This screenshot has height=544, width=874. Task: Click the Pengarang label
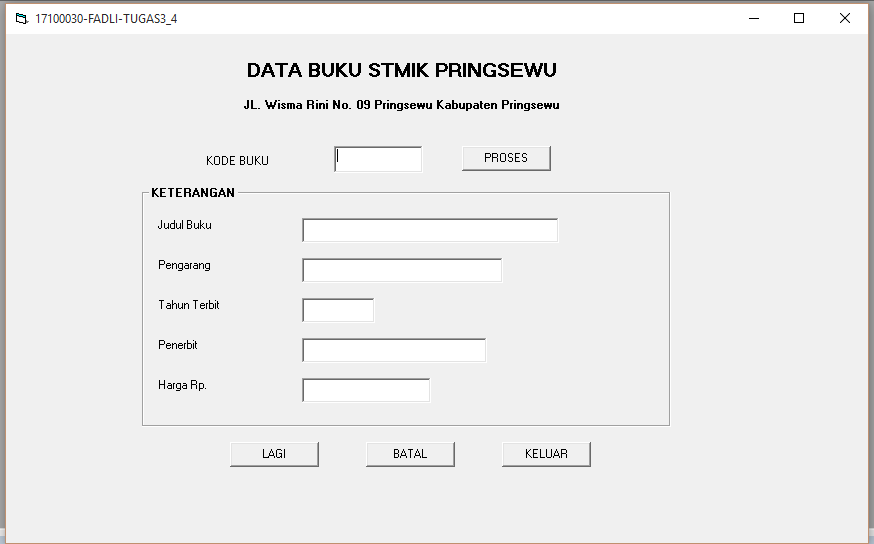point(184,265)
